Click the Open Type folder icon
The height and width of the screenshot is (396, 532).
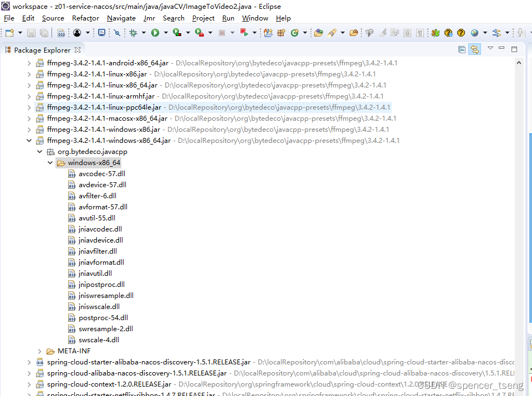tap(318, 33)
